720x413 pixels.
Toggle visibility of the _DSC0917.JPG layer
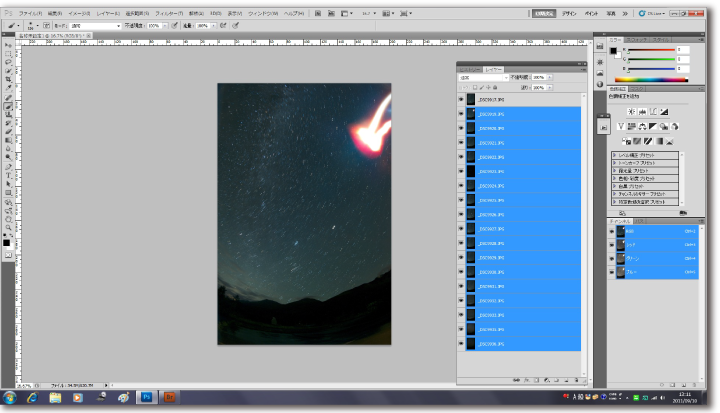pos(461,100)
